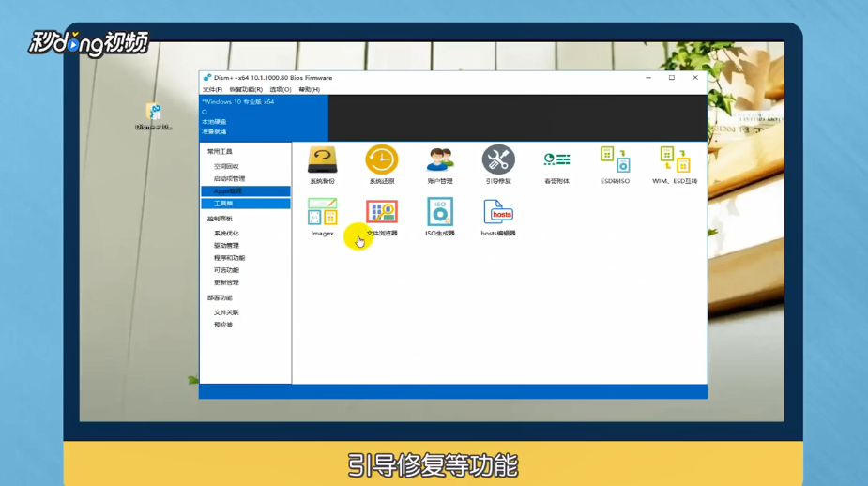Click the 常用工具 section heading

(220, 152)
